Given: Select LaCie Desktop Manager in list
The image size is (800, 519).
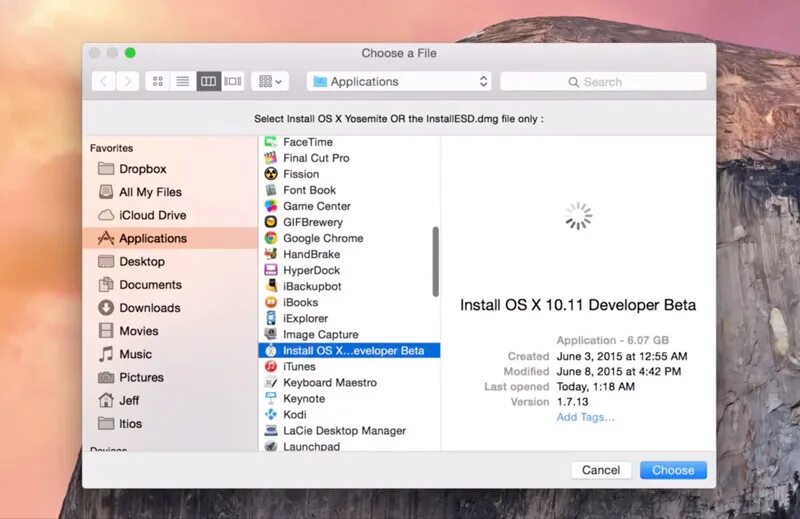Looking at the screenshot, I should tap(349, 431).
